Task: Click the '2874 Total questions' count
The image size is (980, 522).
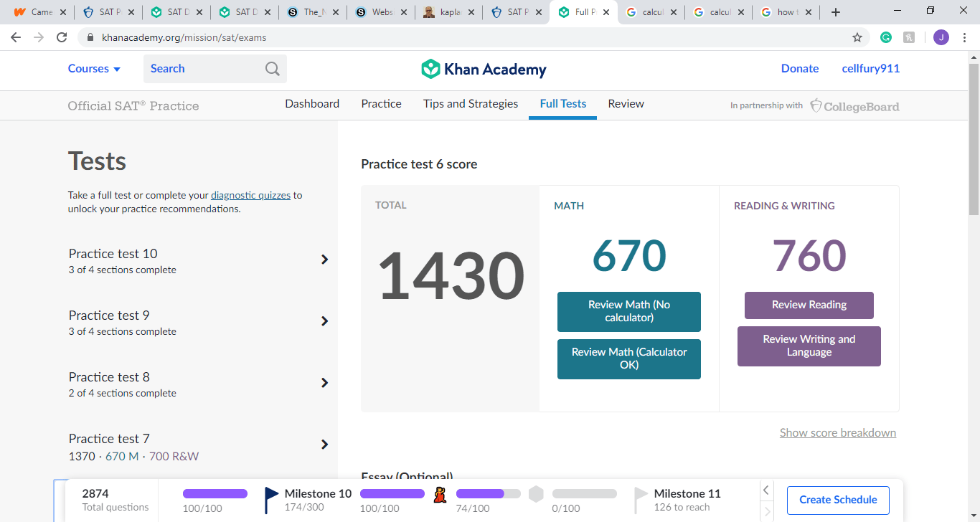Action: (116, 500)
